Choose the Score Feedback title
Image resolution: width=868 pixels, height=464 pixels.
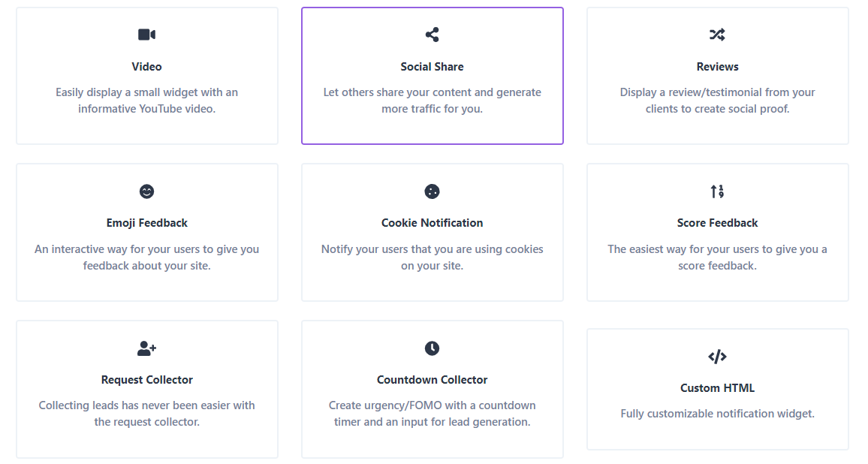717,223
